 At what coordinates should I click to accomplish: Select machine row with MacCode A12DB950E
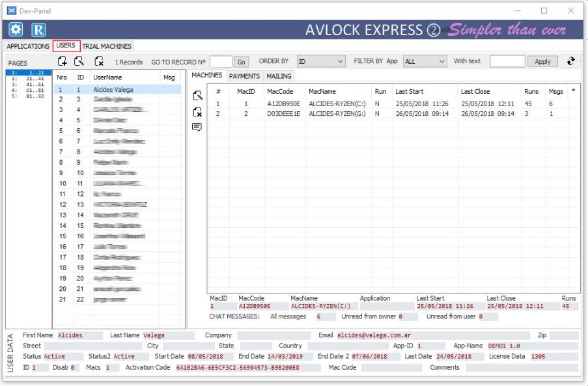(393, 103)
